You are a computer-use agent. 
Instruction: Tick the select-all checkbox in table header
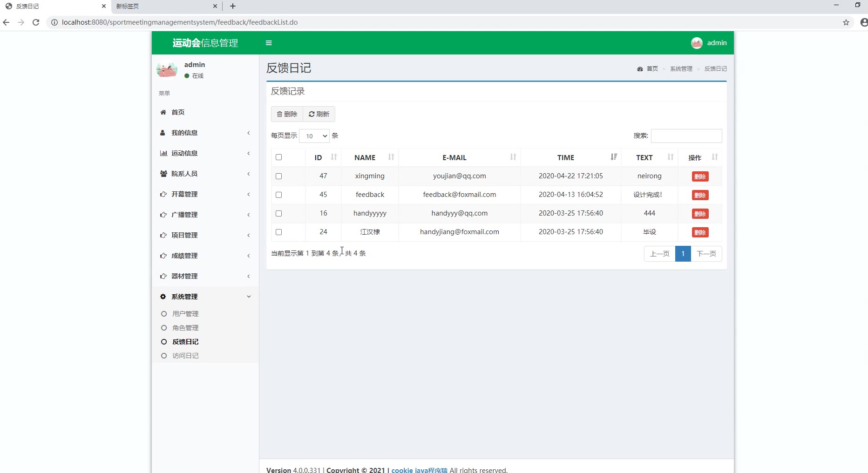279,157
